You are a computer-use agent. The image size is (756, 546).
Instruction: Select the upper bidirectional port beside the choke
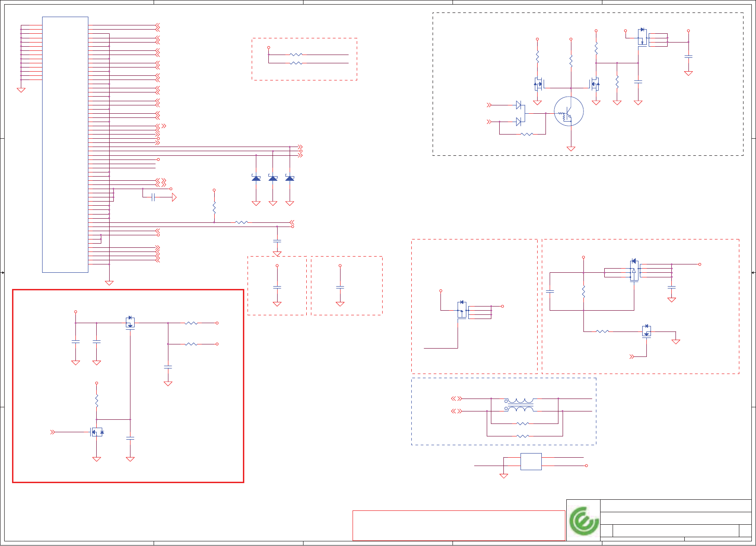[x=457, y=399]
